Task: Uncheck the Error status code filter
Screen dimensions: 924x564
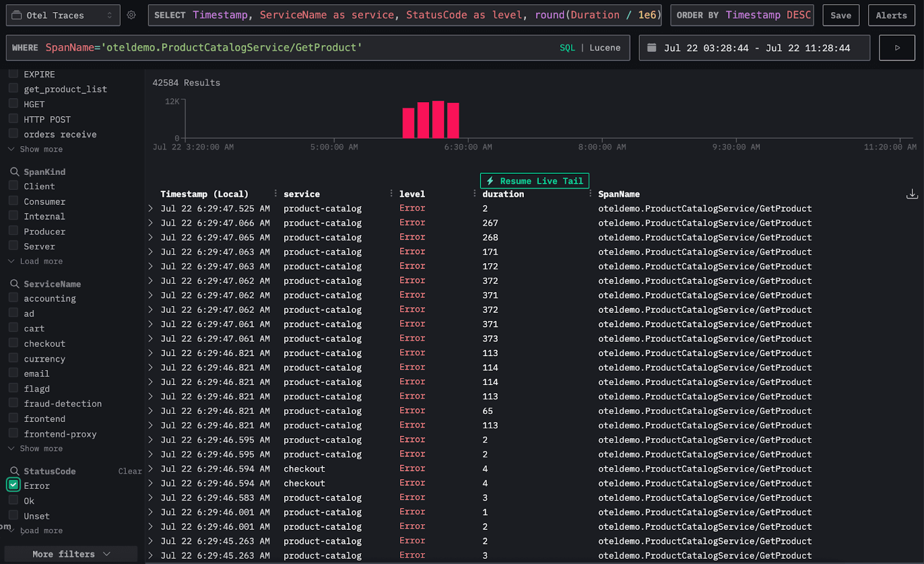Action: point(13,485)
